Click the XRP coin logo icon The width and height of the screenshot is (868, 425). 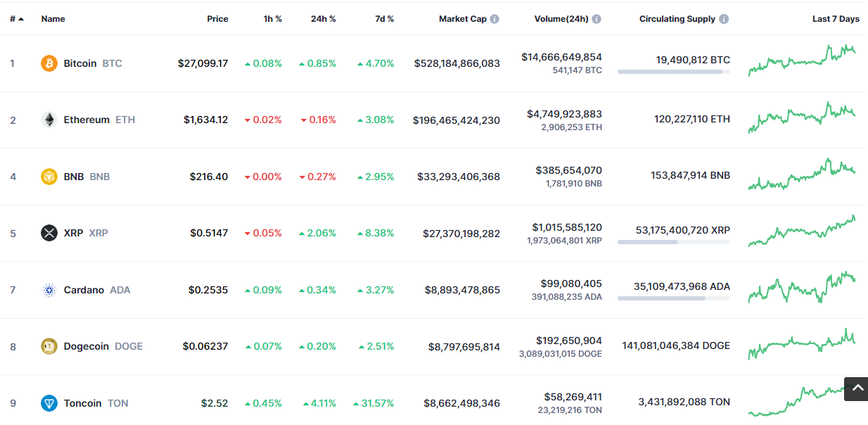coord(49,233)
